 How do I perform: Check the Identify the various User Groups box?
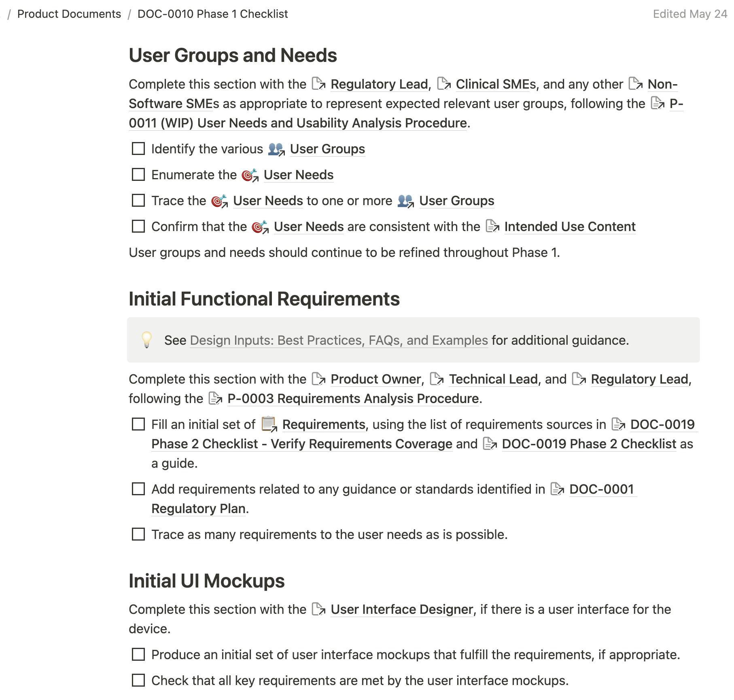[x=138, y=148]
